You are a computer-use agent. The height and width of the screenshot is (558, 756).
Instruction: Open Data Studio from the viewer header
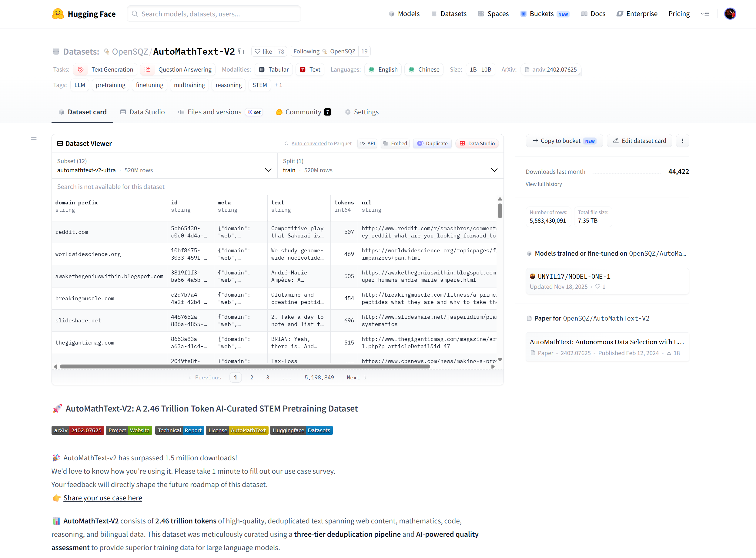477,143
